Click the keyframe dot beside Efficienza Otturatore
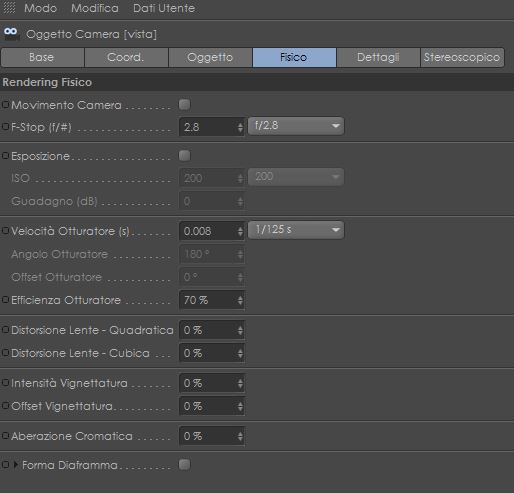The height and width of the screenshot is (493, 514). (5, 300)
